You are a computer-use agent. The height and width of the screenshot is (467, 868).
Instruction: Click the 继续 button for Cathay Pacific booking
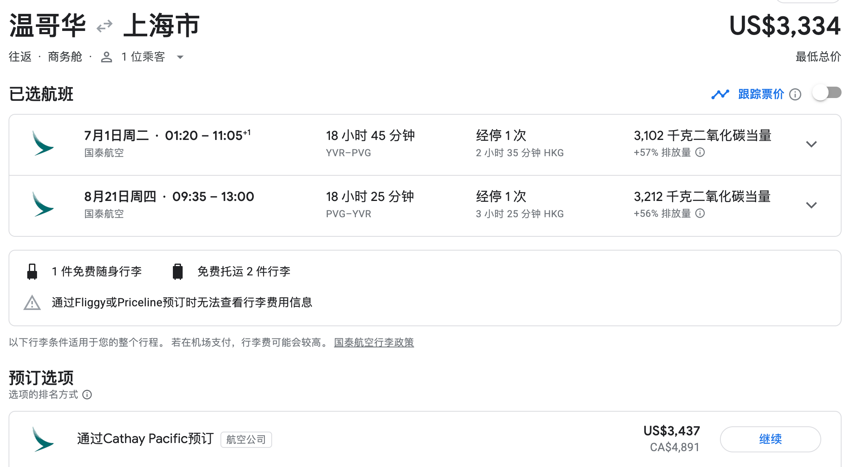[770, 439]
